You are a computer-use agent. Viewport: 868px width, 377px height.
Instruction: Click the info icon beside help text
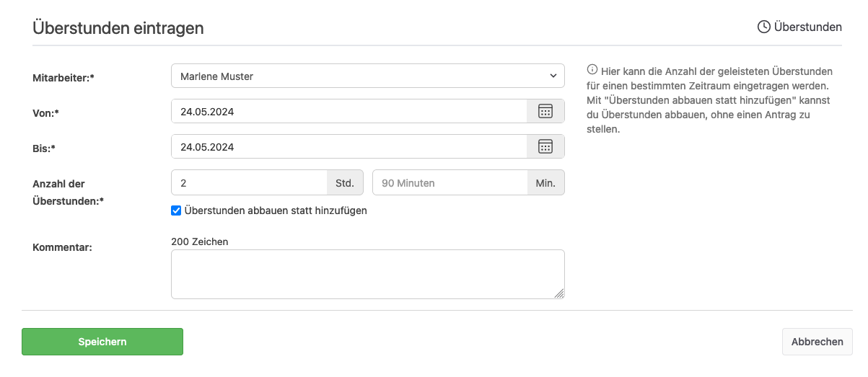coord(592,71)
